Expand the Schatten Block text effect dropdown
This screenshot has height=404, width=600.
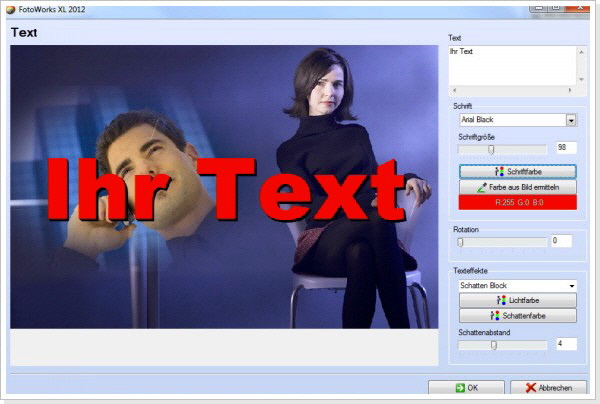(x=571, y=285)
